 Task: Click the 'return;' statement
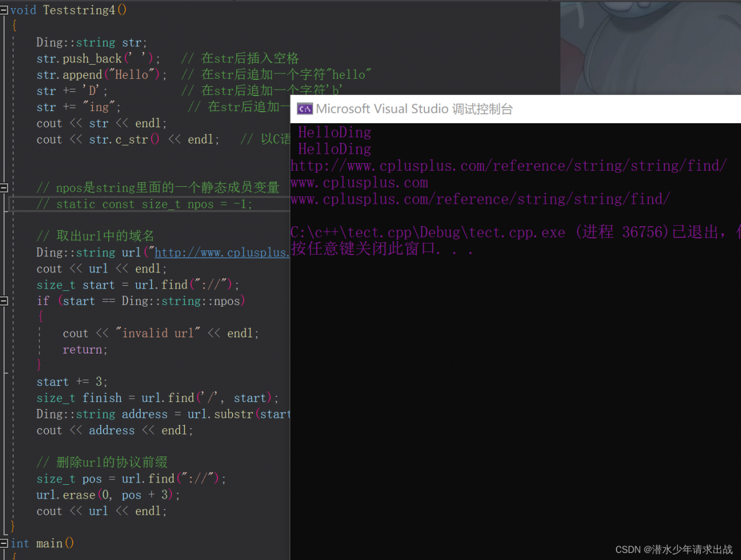click(85, 349)
